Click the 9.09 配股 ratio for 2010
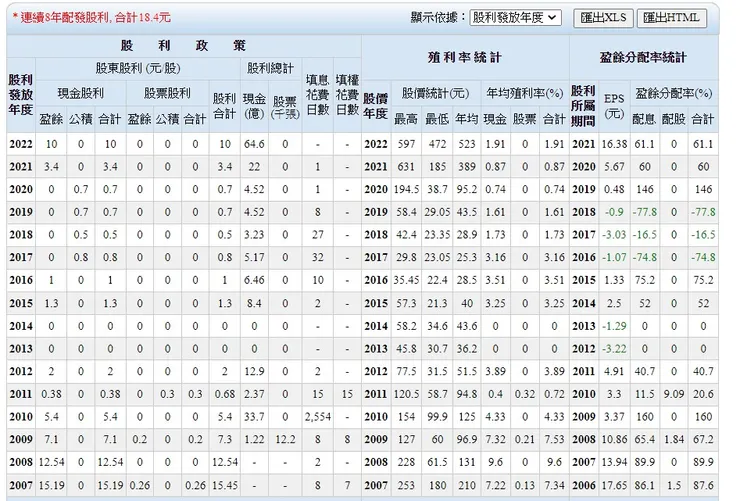Viewport: 740px width, 501px height. 673,394
